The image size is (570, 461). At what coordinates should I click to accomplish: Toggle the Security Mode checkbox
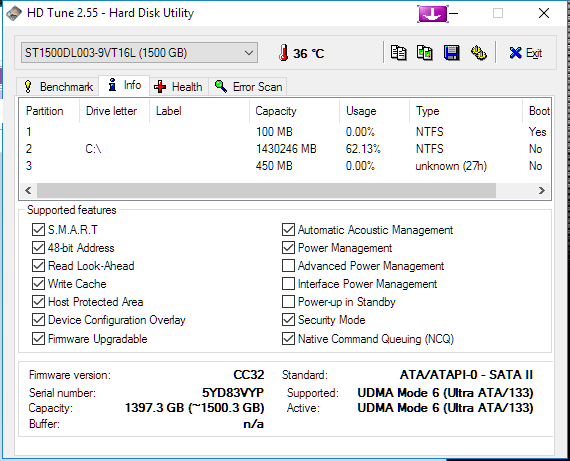click(x=288, y=320)
